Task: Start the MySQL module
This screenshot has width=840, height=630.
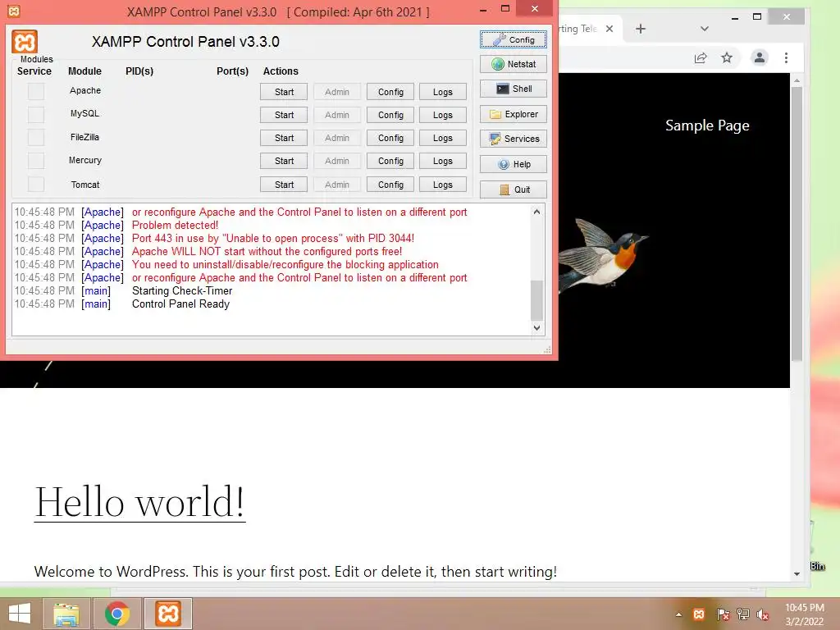Action: click(284, 115)
